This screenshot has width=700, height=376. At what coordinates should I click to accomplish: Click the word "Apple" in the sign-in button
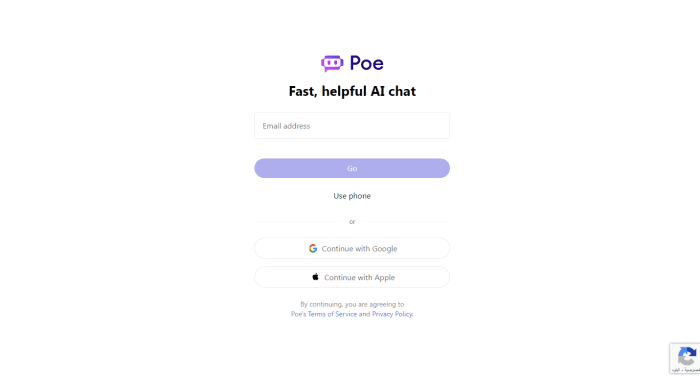(x=384, y=277)
